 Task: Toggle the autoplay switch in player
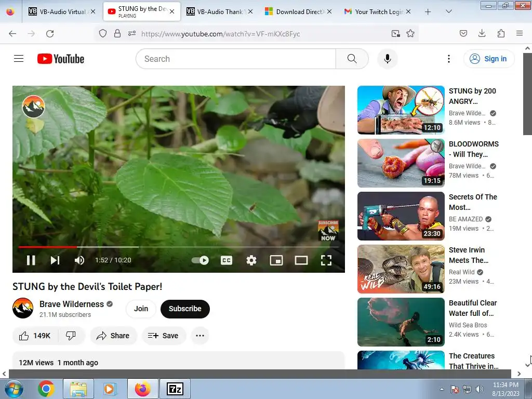[200, 260]
